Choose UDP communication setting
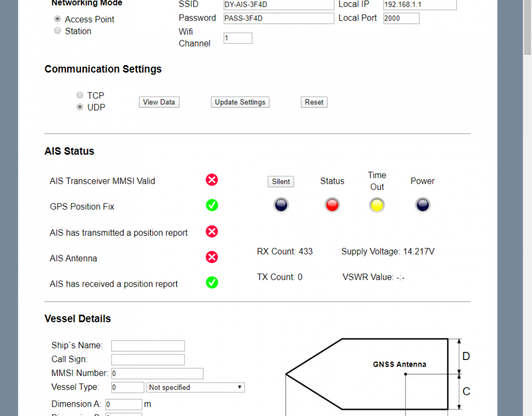 click(80, 107)
